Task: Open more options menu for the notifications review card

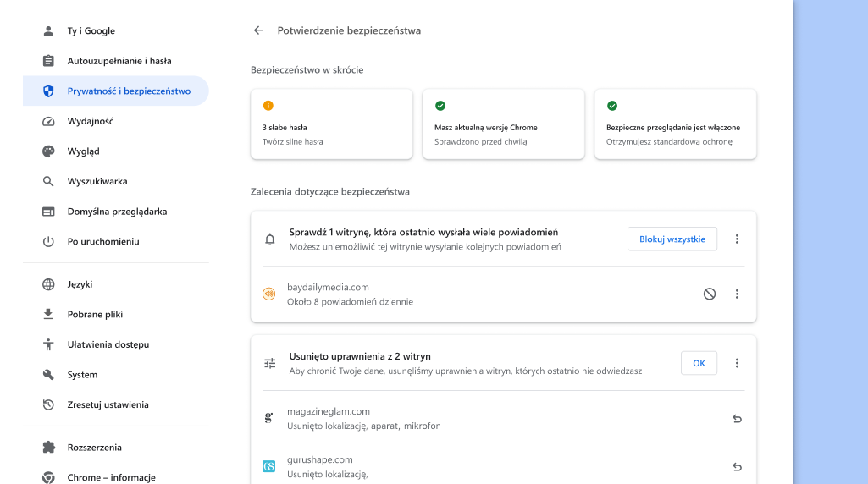Action: pyautogui.click(x=737, y=239)
